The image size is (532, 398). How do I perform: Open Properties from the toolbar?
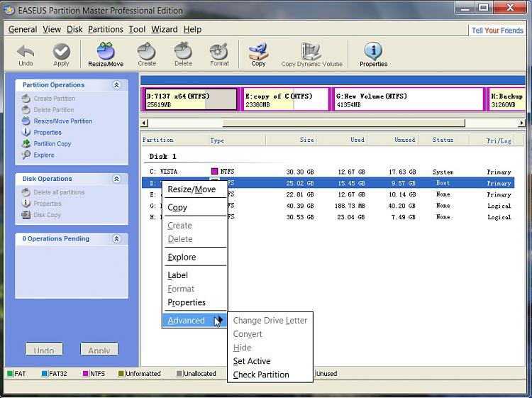coord(373,54)
